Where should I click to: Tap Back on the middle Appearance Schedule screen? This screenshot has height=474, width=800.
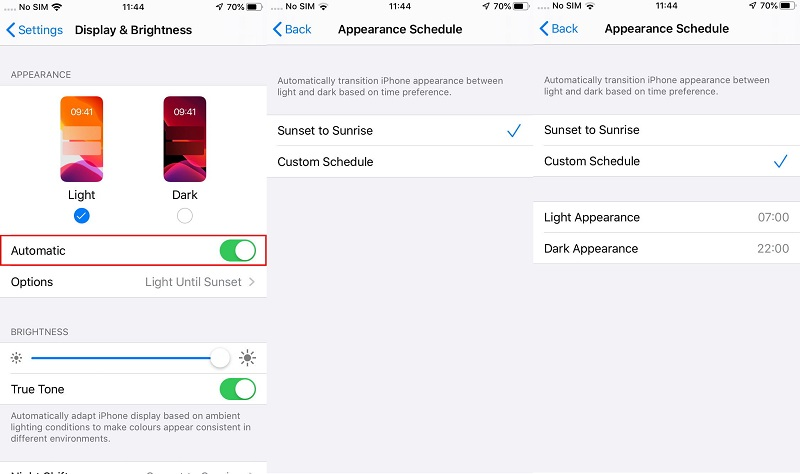[292, 29]
